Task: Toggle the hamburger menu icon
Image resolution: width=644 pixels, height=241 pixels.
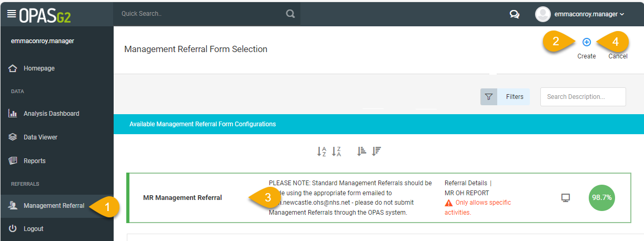Action: pos(11,14)
